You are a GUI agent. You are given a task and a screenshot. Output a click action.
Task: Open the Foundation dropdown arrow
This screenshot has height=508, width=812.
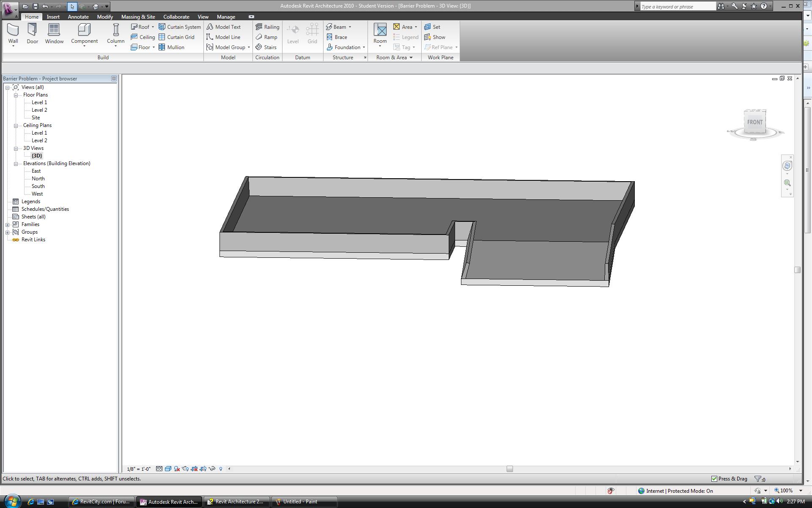click(x=364, y=47)
